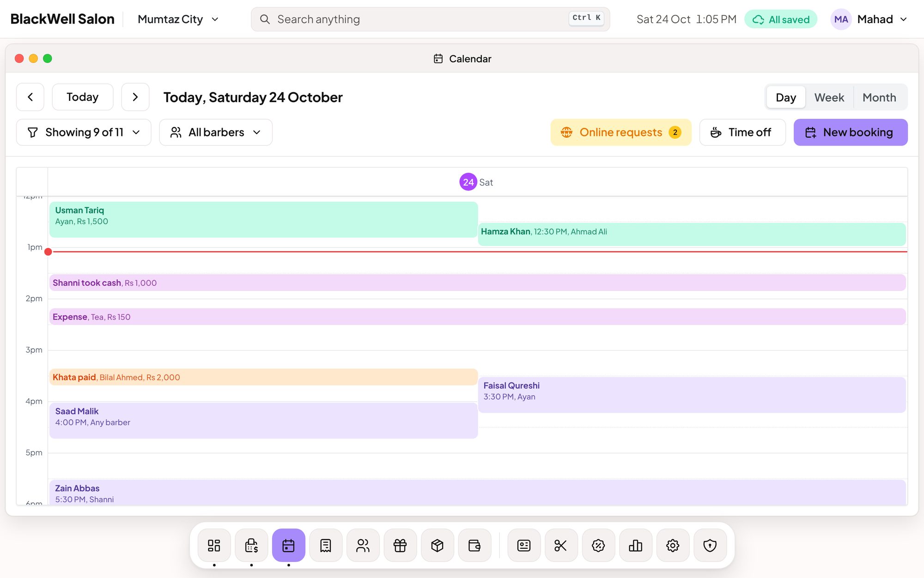Open the Mahad user account menu
The width and height of the screenshot is (924, 578).
pos(870,19)
